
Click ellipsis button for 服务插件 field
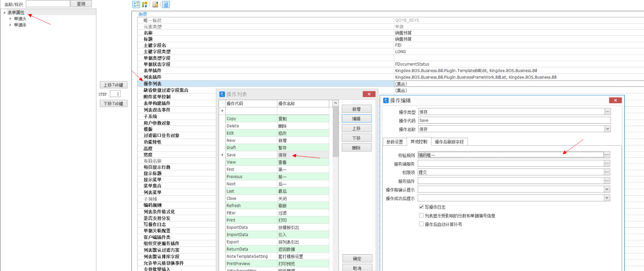click(x=607, y=181)
